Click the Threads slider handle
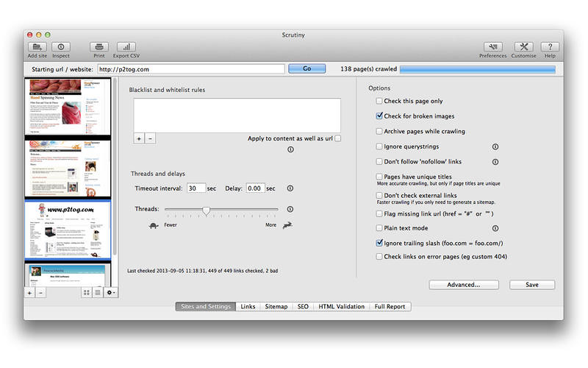 (x=207, y=210)
